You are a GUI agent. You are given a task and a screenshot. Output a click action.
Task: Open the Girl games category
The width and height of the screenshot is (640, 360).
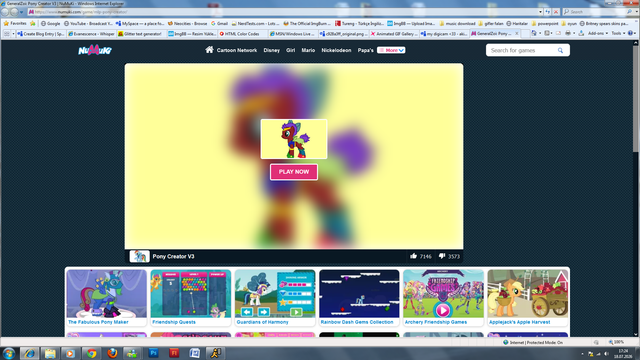pos(291,50)
